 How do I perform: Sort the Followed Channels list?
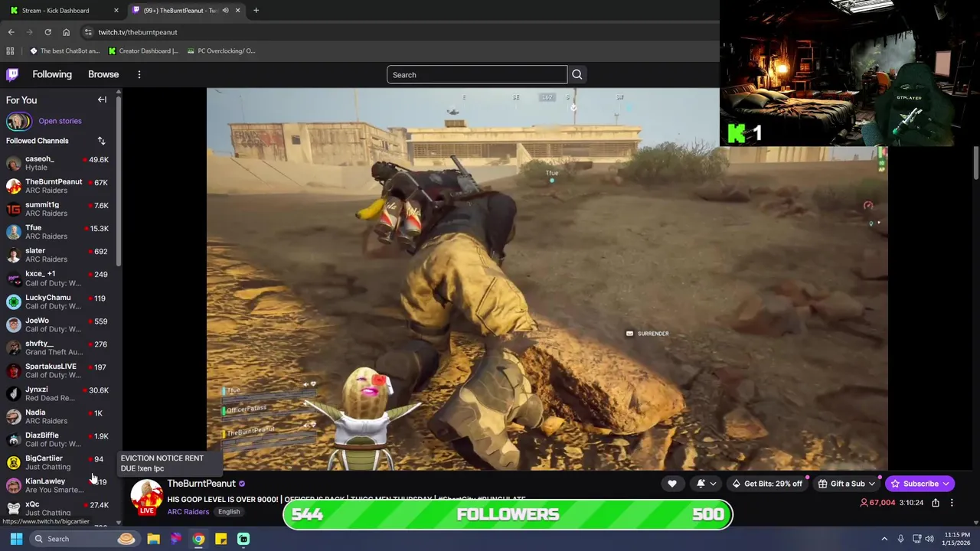point(101,141)
